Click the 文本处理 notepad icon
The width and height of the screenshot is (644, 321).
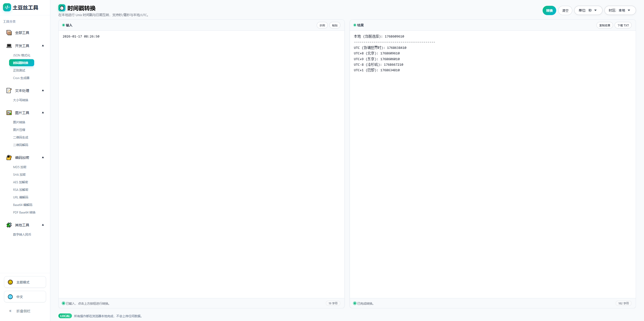pyautogui.click(x=9, y=91)
